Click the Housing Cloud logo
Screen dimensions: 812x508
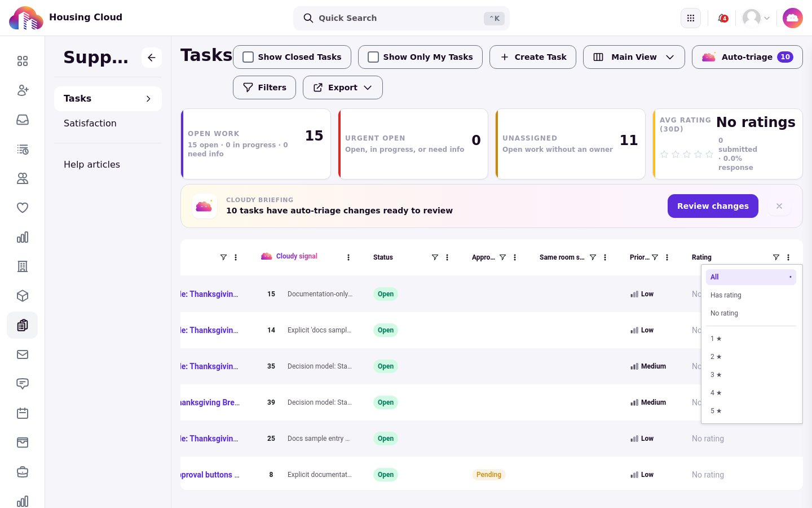tap(26, 18)
